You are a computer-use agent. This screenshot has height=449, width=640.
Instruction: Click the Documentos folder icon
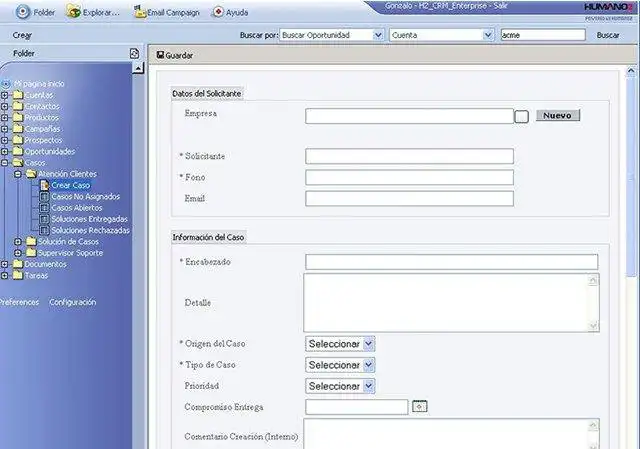(x=18, y=264)
